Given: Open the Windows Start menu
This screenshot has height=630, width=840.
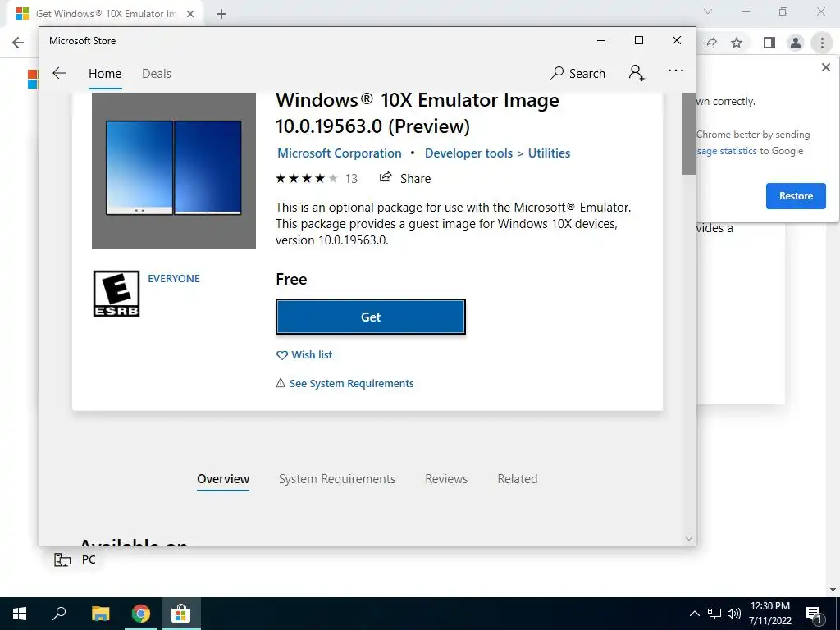Looking at the screenshot, I should tap(20, 614).
